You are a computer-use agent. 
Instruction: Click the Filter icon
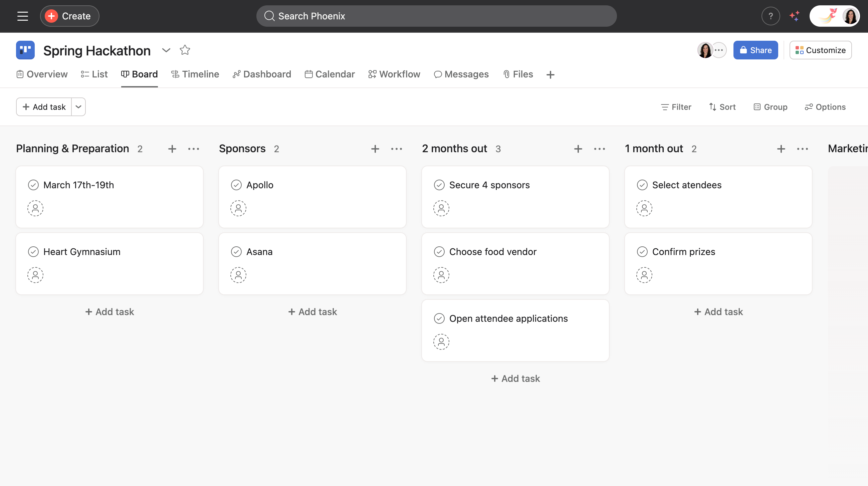click(665, 107)
